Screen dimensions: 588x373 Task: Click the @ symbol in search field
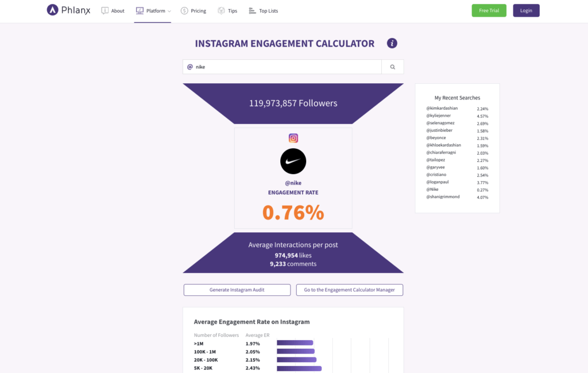point(189,67)
